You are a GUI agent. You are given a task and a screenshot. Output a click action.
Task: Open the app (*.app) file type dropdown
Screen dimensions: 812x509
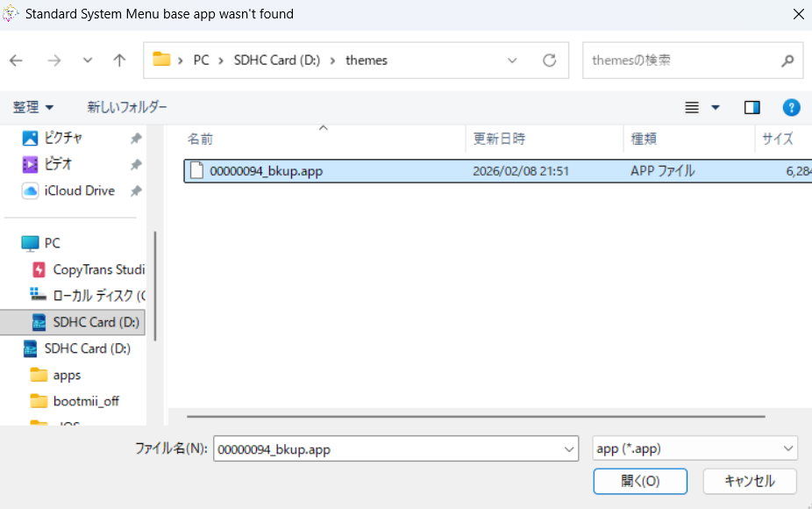[694, 448]
